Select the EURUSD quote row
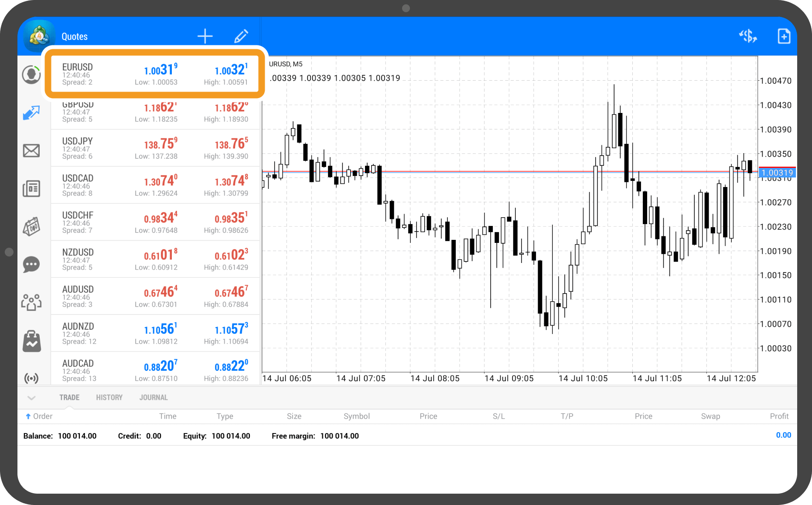The height and width of the screenshot is (505, 812). pyautogui.click(x=155, y=74)
